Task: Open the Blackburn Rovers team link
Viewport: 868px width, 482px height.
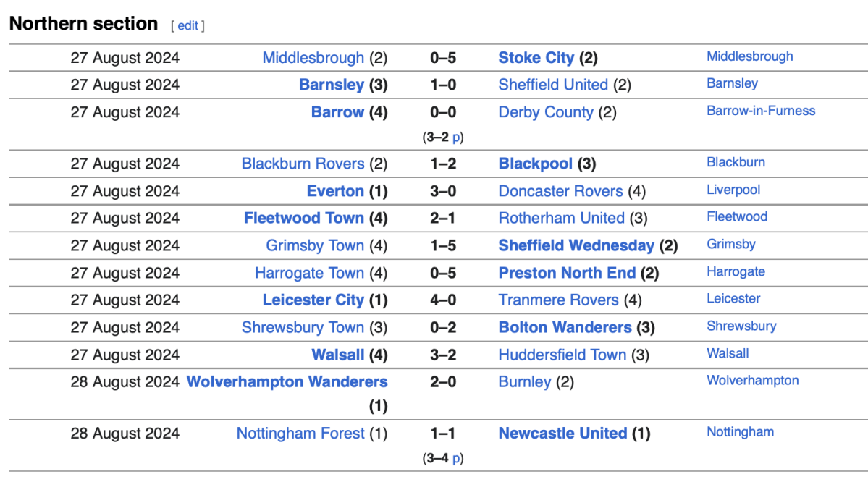Action: click(303, 164)
